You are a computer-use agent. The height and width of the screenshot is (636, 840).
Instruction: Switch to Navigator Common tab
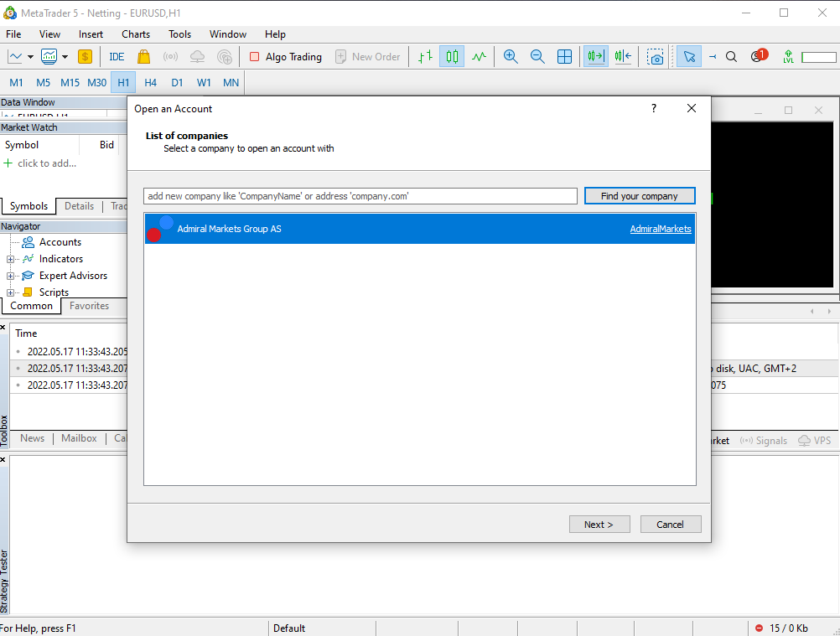click(31, 306)
